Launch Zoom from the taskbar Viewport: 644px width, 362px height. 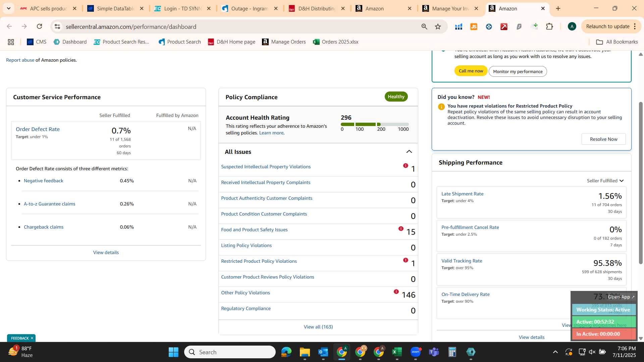point(415,352)
